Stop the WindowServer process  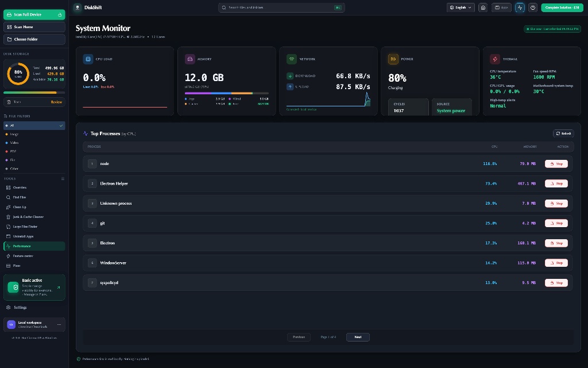point(556,263)
